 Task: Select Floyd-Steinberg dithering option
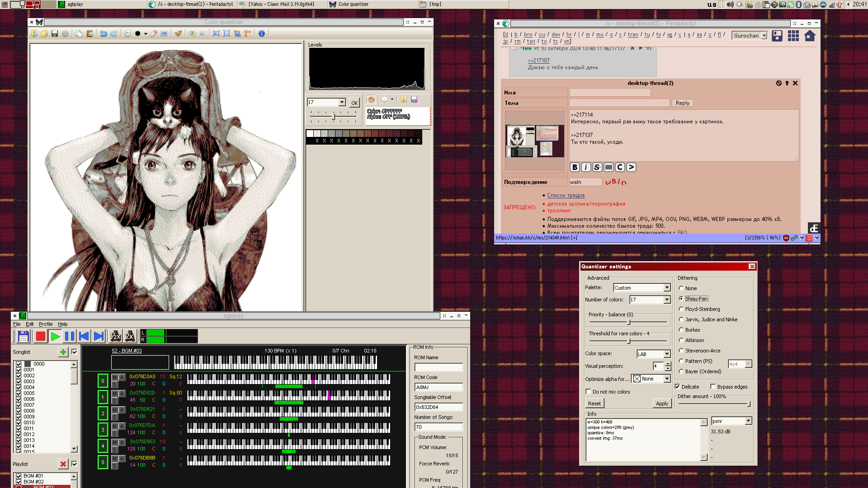pyautogui.click(x=681, y=309)
